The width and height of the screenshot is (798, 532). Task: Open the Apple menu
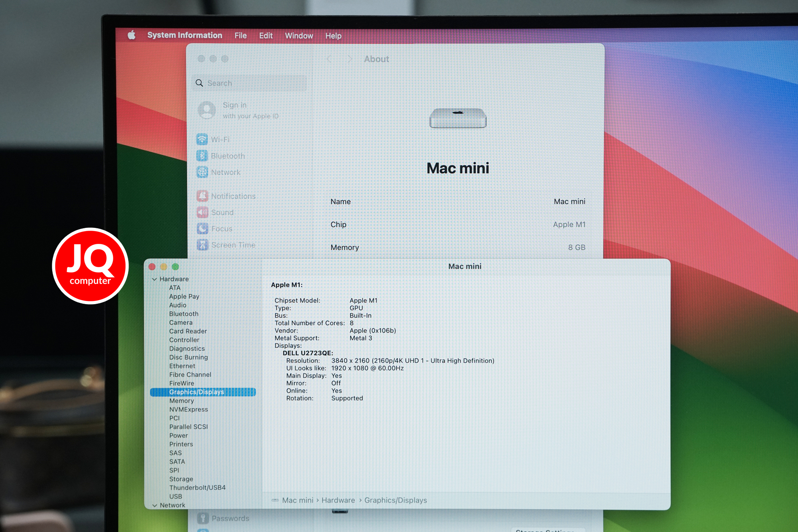point(132,35)
